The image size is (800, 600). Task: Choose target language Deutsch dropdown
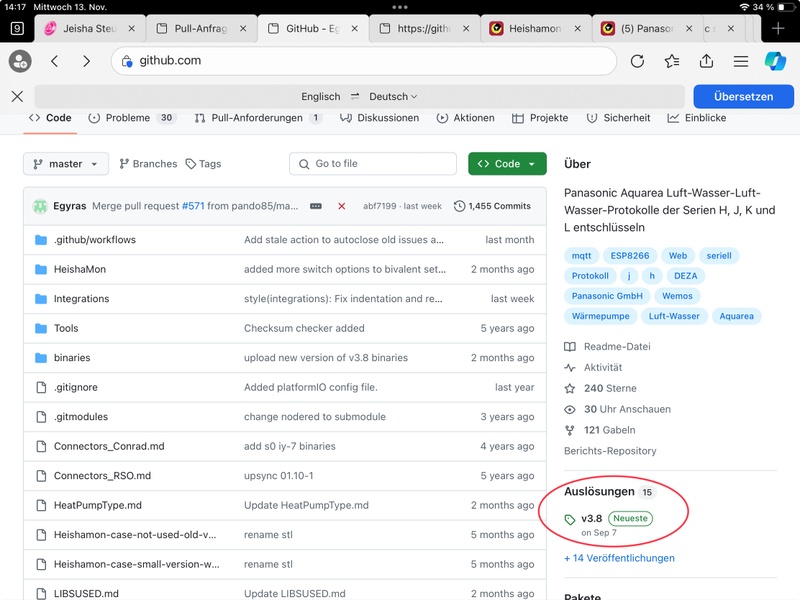pyautogui.click(x=393, y=96)
